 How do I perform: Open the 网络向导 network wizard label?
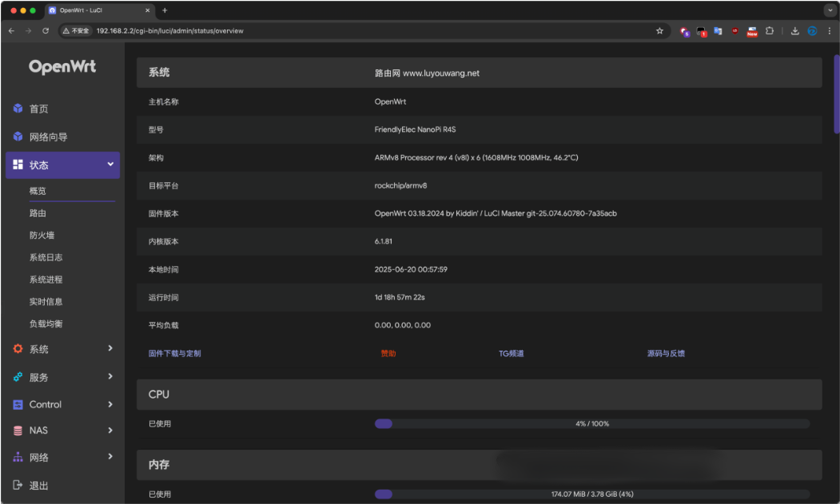point(48,137)
